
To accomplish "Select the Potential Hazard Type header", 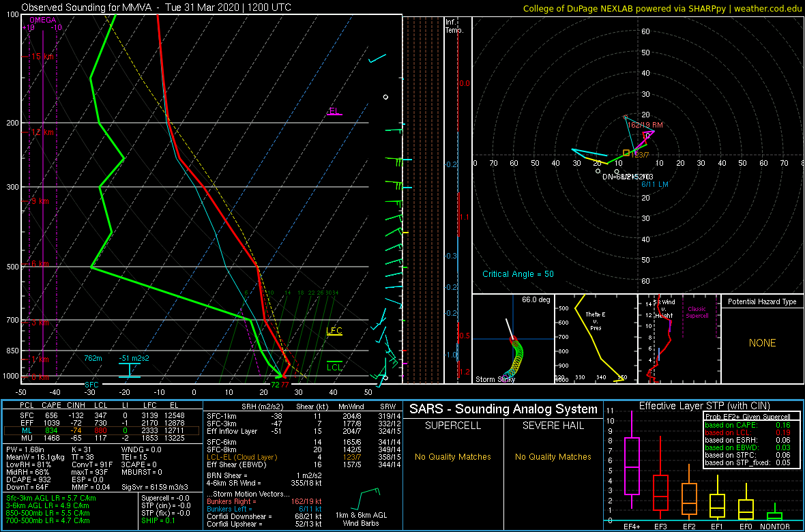I will coord(762,301).
